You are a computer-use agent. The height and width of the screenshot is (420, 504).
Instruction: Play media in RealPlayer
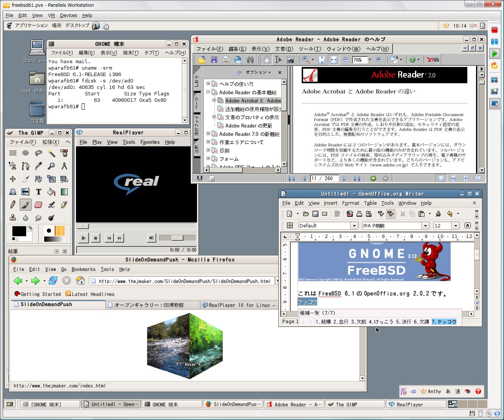tap(83, 238)
